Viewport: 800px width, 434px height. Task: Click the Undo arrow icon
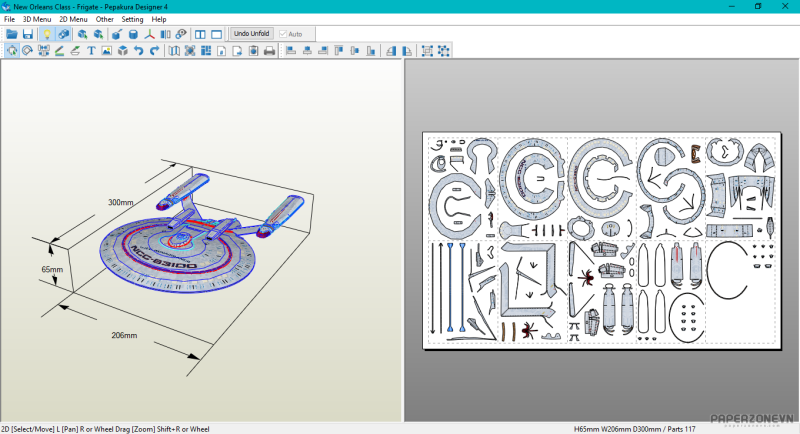click(x=138, y=50)
